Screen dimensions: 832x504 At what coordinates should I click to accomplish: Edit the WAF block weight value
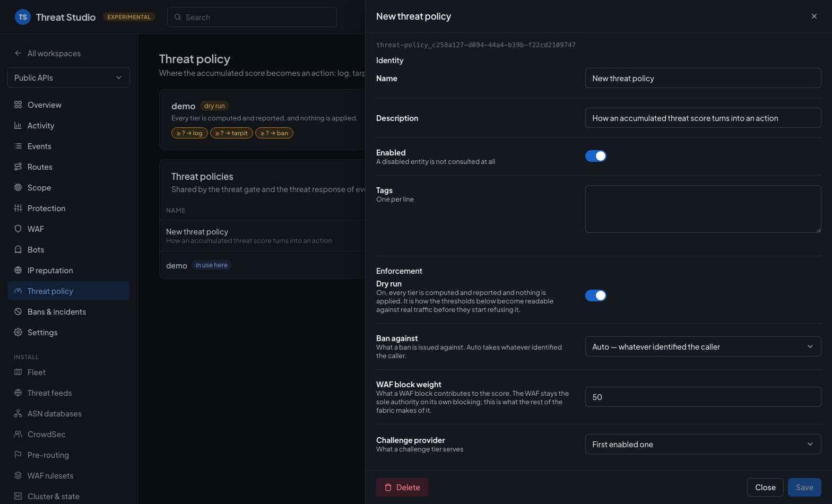[x=703, y=397]
